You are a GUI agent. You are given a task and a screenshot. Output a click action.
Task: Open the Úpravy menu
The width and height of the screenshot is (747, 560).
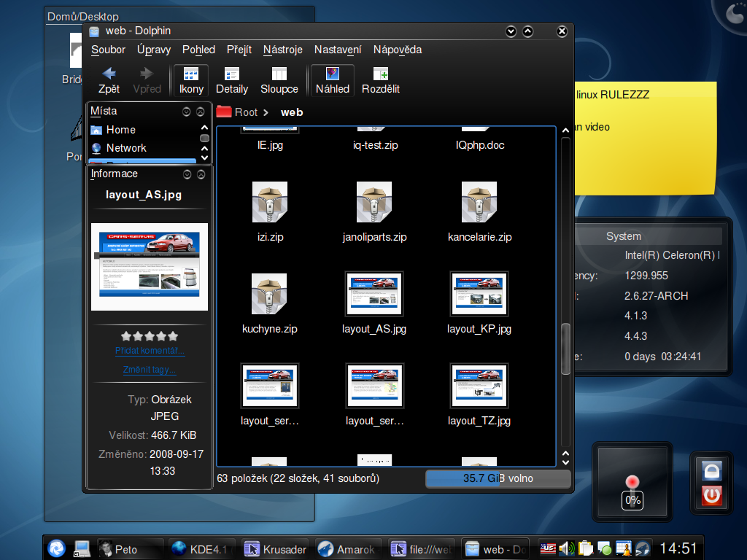154,50
